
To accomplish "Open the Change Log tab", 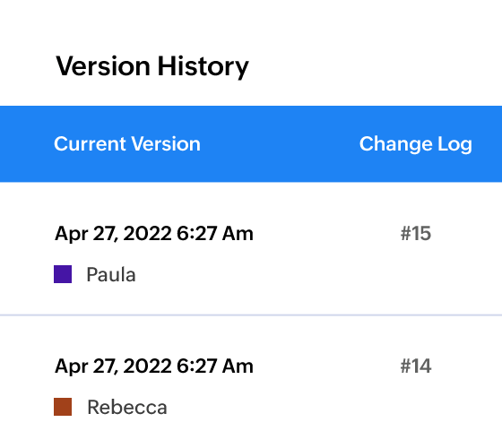I will [416, 144].
